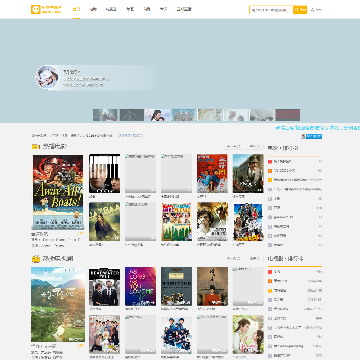Focus the search input in the header
Viewport: 360px width, 360px height.
271,10
